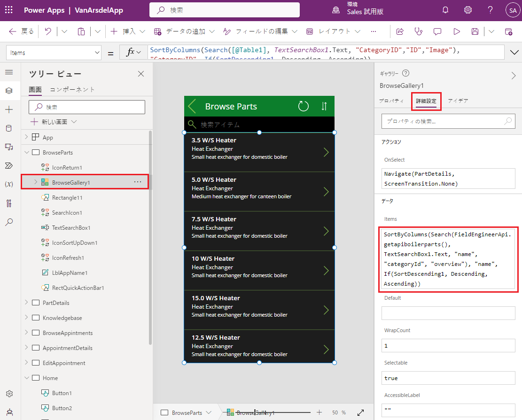Open notifications bell
Screen dimensions: 522x420
click(x=445, y=10)
